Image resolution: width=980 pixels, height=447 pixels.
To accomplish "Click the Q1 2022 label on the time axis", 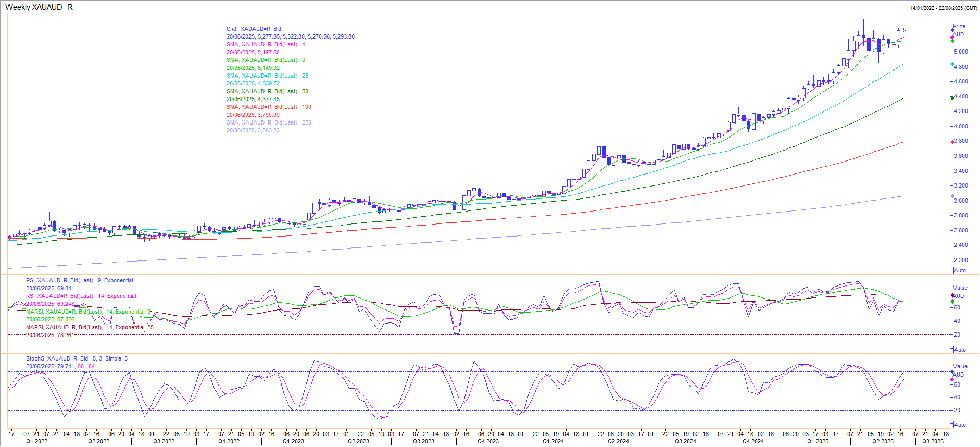I will pyautogui.click(x=36, y=441).
